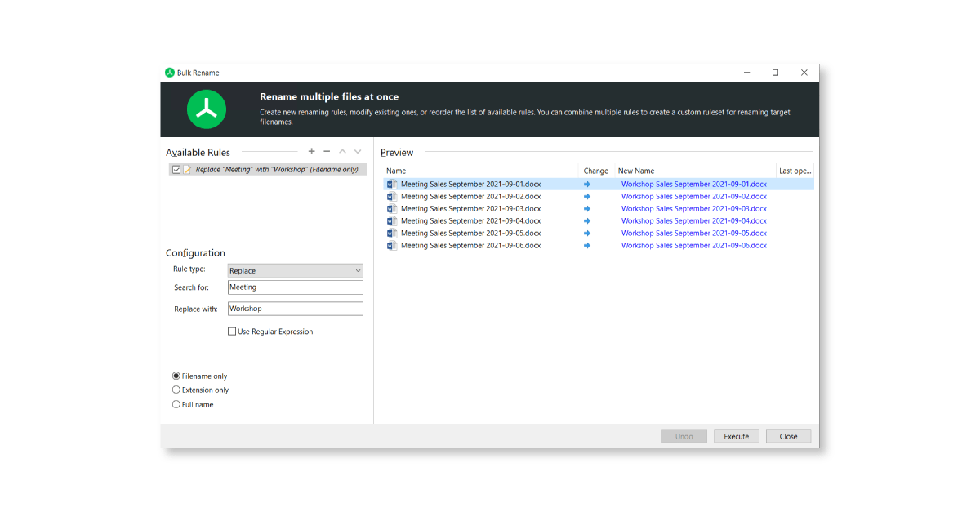Viewport: 980px width, 512px height.
Task: Click the Word file icon for 2021-09-03.docx
Action: (392, 209)
